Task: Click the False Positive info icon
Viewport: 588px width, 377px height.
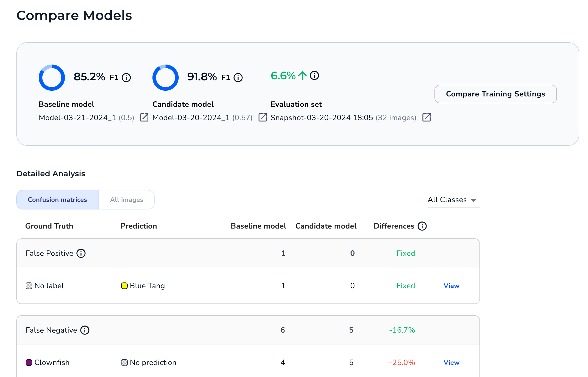Action: [x=81, y=253]
